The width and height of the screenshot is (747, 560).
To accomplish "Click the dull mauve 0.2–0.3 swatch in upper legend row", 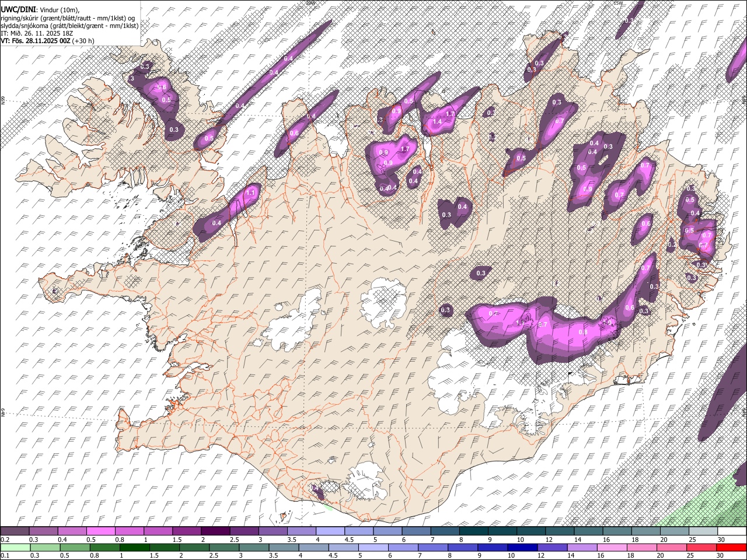I will pos(15,531).
